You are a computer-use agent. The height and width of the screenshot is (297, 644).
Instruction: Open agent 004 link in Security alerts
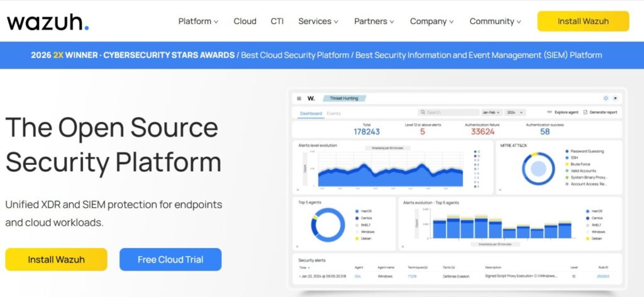(357, 276)
